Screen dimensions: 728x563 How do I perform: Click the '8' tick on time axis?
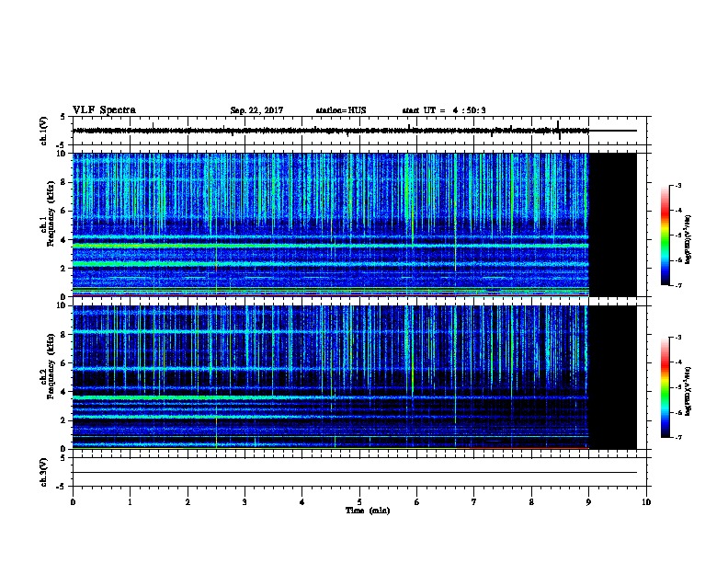tap(531, 502)
